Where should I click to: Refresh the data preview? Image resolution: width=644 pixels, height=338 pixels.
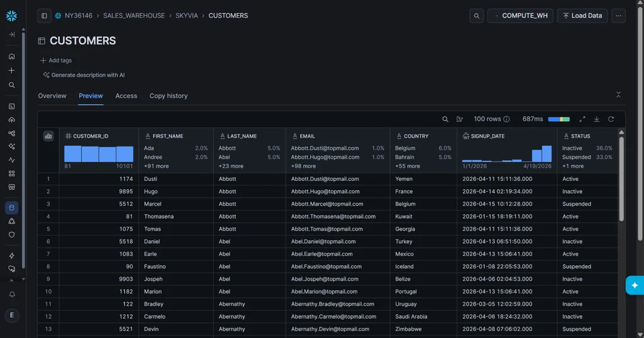tap(611, 119)
